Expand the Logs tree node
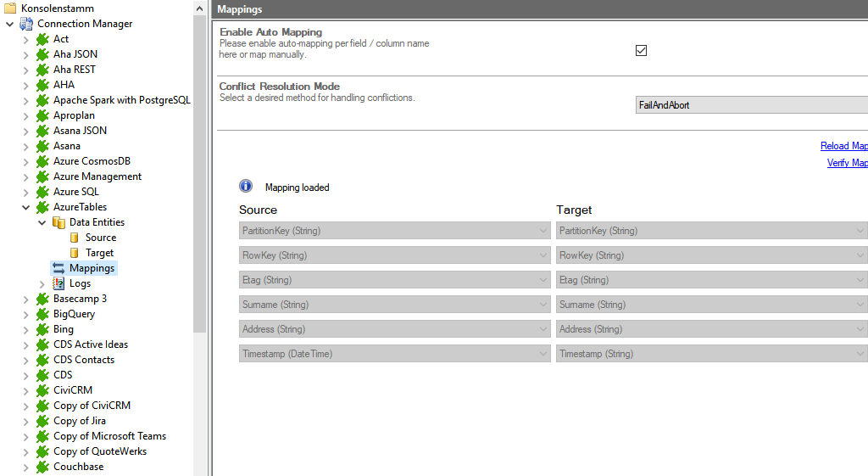This screenshot has height=476, width=868. 42,283
